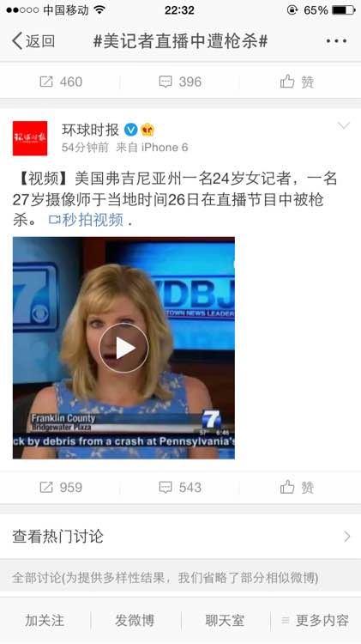Tap 加关注 to follow topic
This screenshot has width=361, height=644.
pyautogui.click(x=45, y=620)
